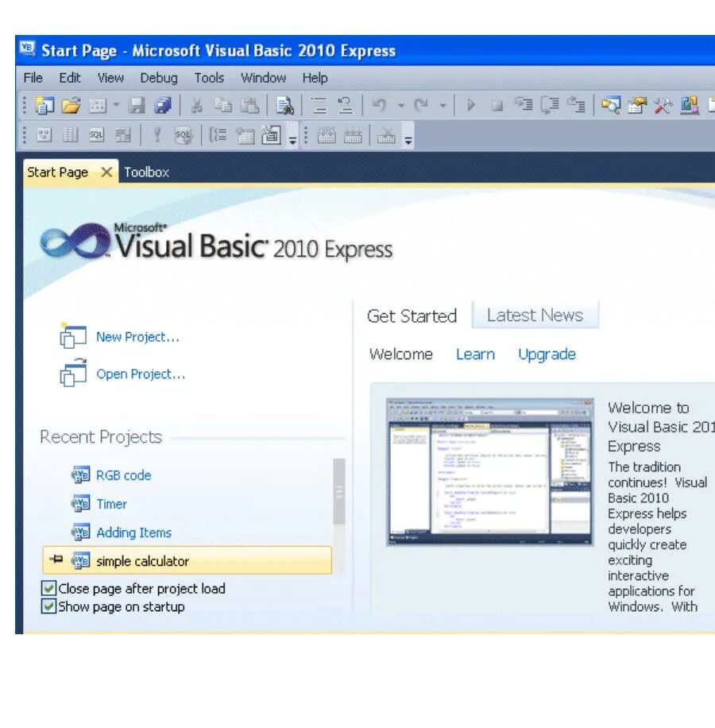715x728 pixels.
Task: Switch to the Latest News tab
Action: 535,316
